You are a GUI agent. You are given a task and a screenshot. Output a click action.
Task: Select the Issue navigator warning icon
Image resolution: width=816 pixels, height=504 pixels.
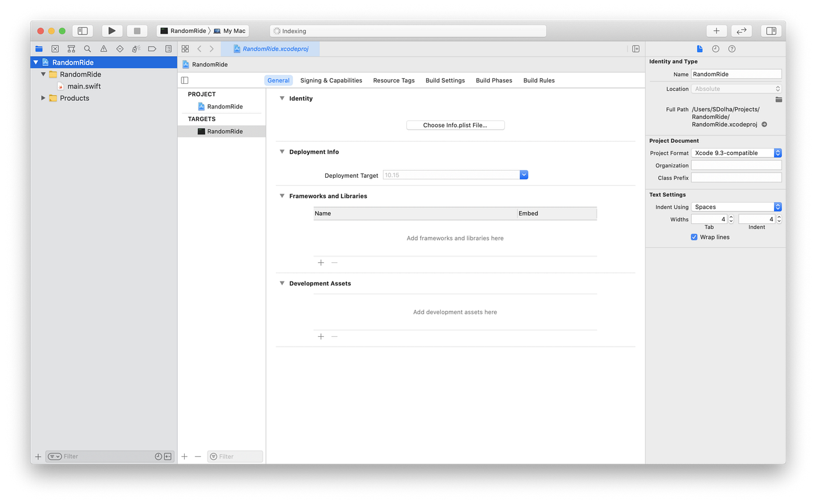coord(104,49)
